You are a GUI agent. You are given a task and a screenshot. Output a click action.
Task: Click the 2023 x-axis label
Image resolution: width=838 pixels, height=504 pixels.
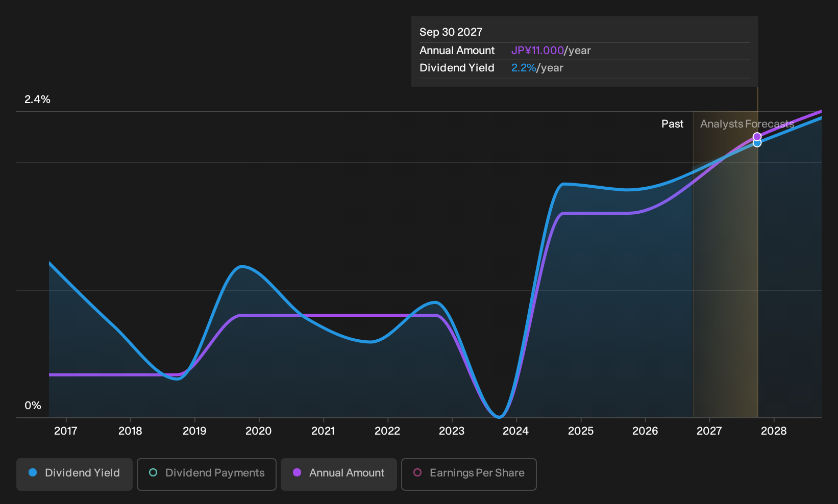tap(452, 431)
